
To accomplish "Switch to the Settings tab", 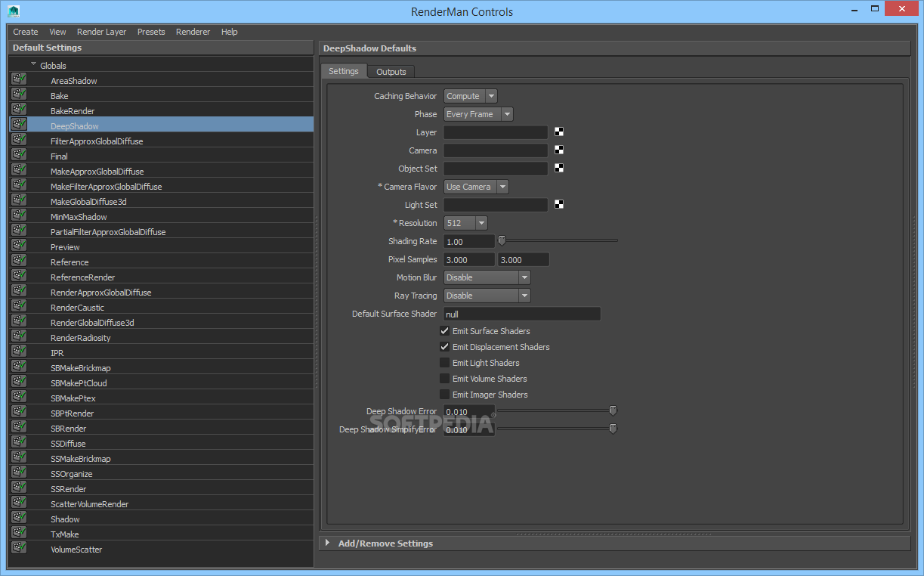I will [344, 71].
